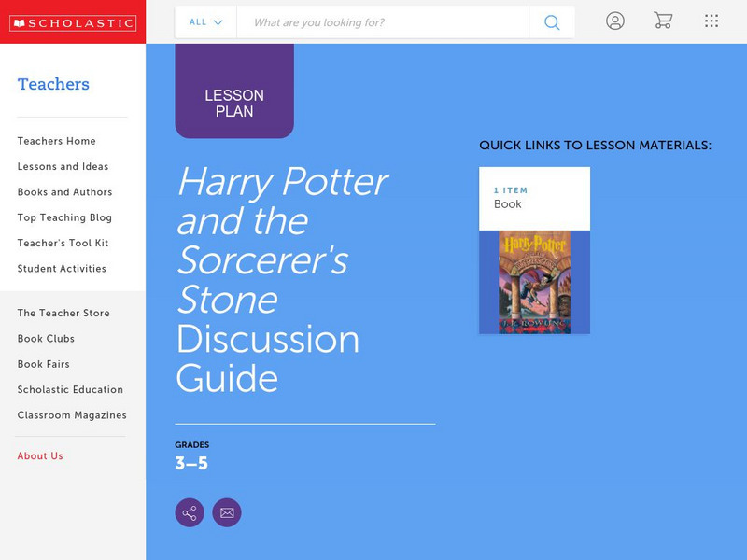Open the search by clicking the magnifying glass
Screen dimensions: 747x560
551,21
